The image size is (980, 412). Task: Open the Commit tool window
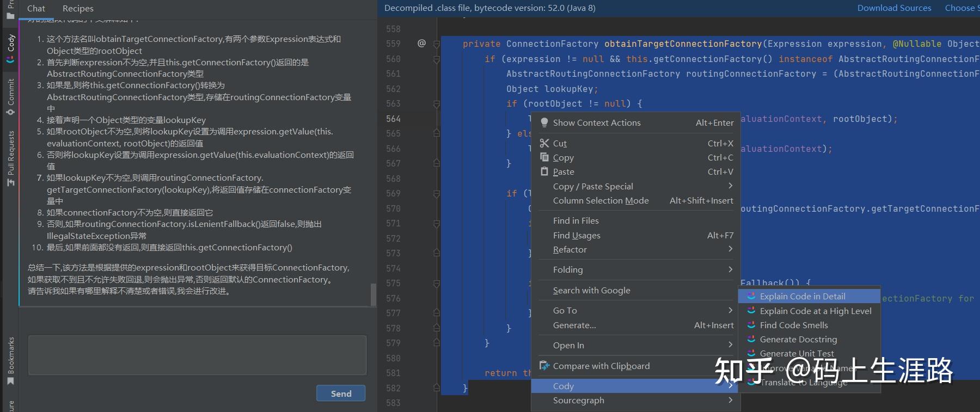coord(10,97)
